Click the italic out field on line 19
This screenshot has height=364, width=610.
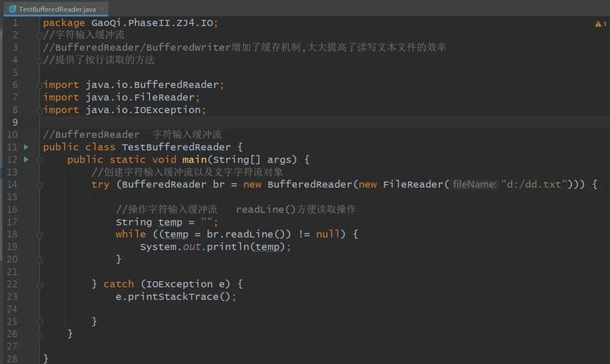191,247
